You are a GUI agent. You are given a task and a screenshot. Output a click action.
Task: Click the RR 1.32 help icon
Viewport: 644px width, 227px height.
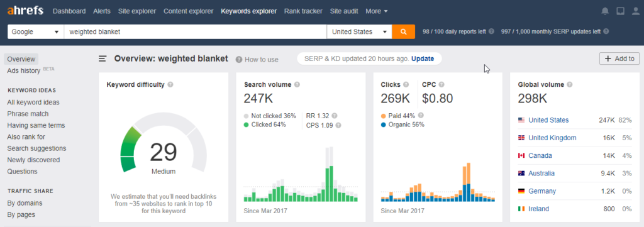tap(335, 116)
